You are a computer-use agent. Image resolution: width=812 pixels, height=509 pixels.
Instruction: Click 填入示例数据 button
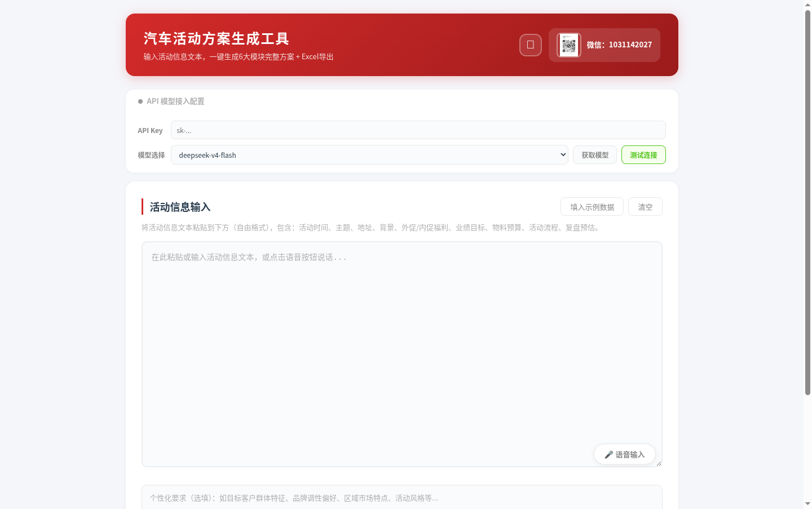click(x=592, y=207)
